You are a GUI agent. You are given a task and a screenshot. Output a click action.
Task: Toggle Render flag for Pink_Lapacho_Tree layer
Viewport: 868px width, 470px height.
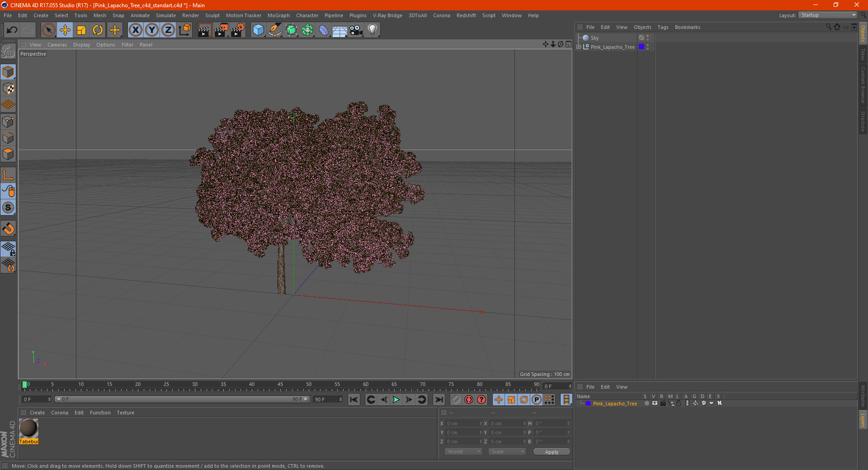[x=663, y=404]
